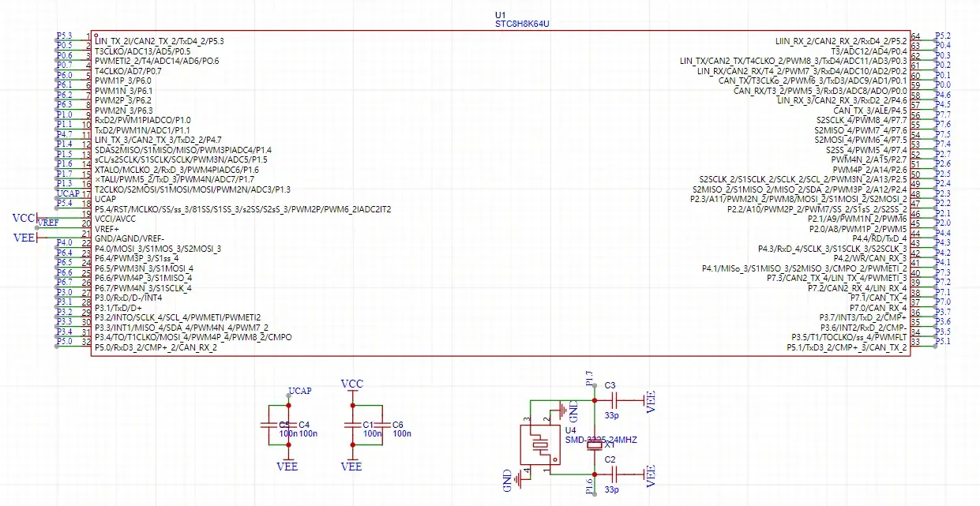Select the VREF+ pin name

107,229
